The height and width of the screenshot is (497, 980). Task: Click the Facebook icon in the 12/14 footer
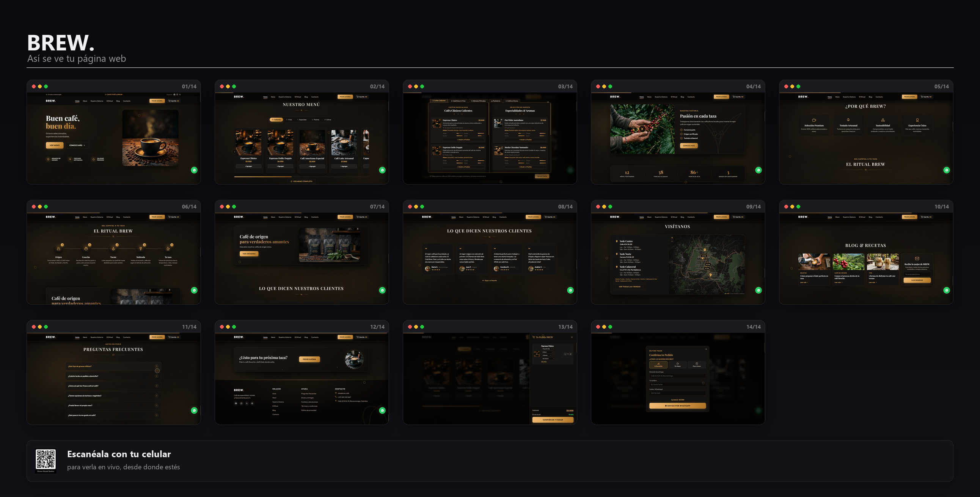236,403
